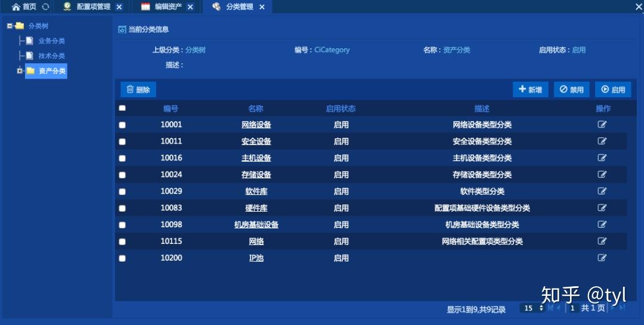Check the box for row 10083
The image size is (644, 325).
122,208
